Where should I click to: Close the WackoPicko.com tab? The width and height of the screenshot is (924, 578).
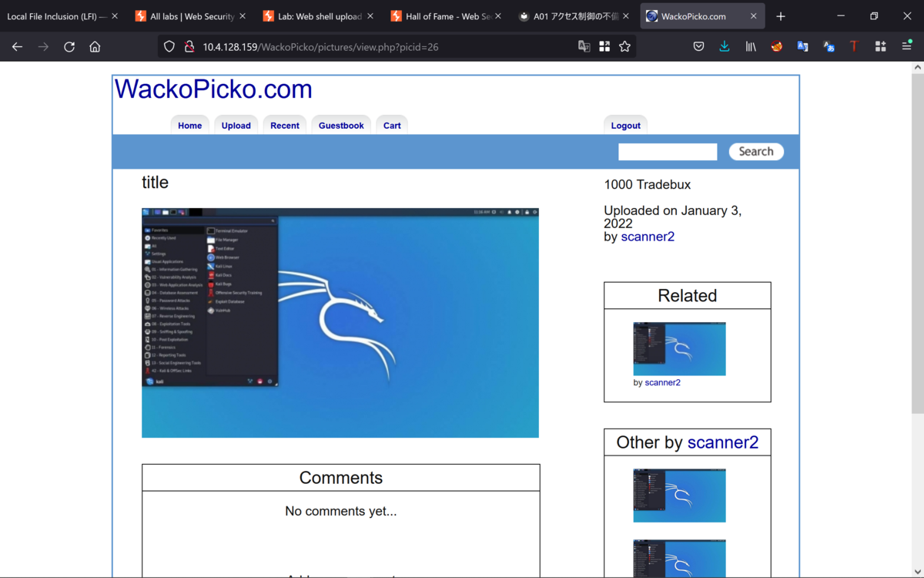coord(754,16)
